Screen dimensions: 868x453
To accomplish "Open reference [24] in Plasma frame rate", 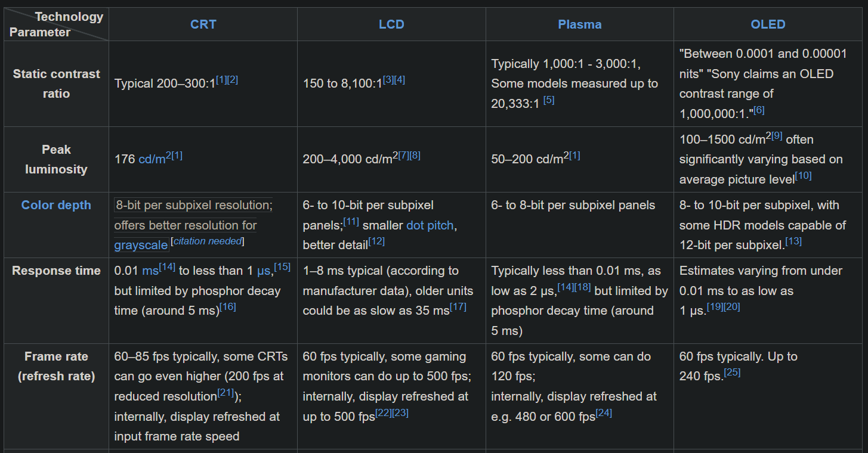I will pyautogui.click(x=604, y=413).
